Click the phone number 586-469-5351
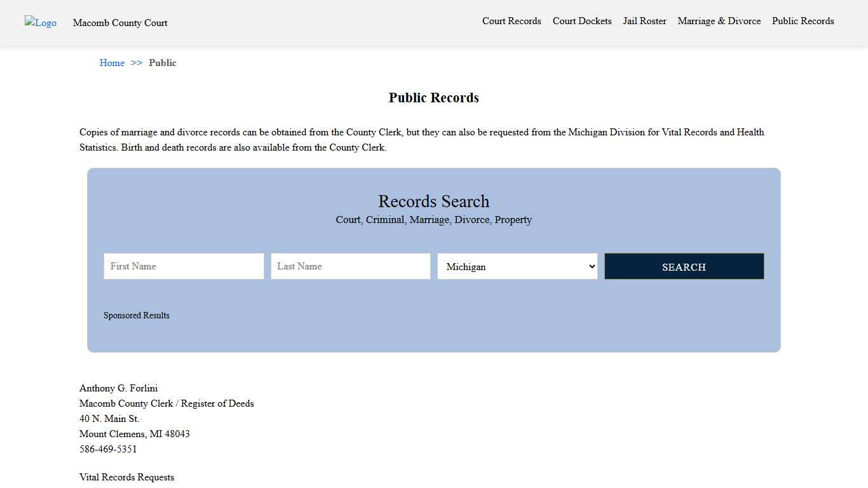 tap(108, 449)
